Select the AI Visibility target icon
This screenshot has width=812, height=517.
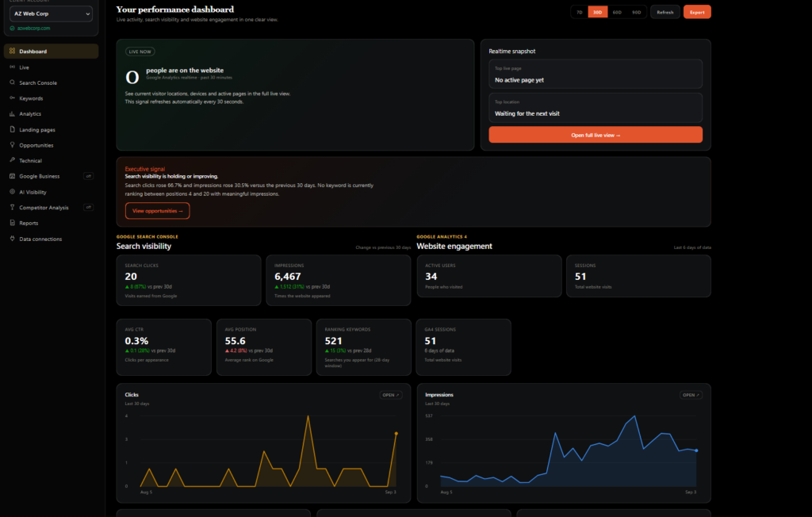pyautogui.click(x=13, y=192)
